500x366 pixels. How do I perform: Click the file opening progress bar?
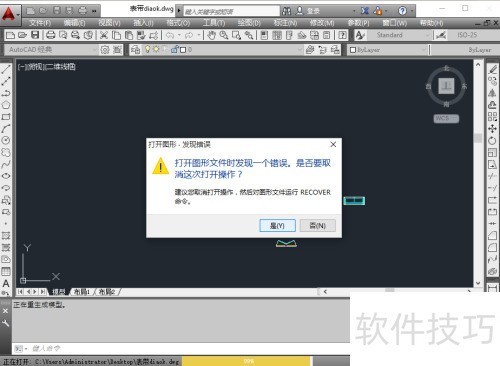coord(247,361)
